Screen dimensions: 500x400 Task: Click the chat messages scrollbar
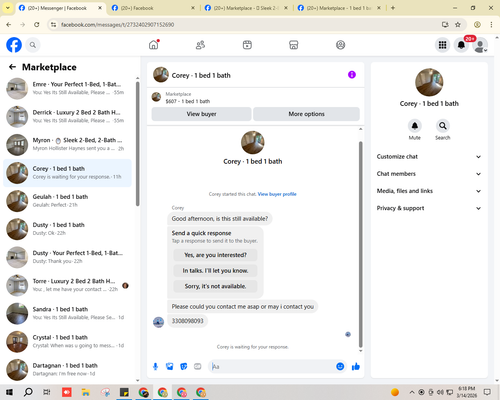click(360, 244)
